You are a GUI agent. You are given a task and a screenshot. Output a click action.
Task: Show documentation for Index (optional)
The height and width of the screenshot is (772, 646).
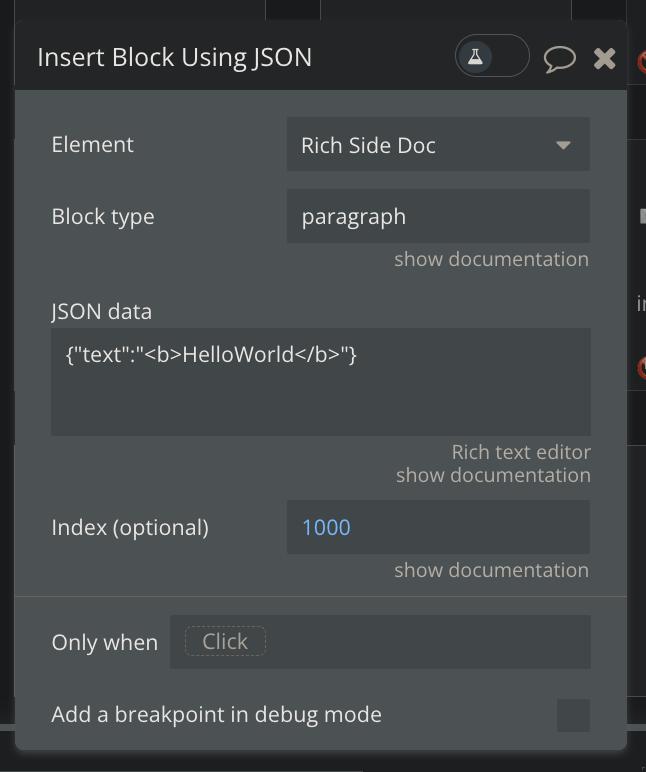coord(491,570)
